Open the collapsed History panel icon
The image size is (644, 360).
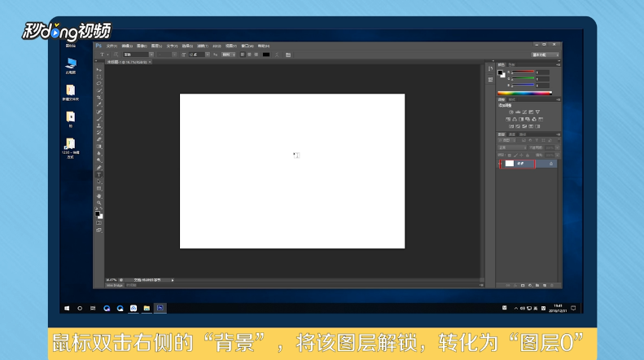pos(490,68)
